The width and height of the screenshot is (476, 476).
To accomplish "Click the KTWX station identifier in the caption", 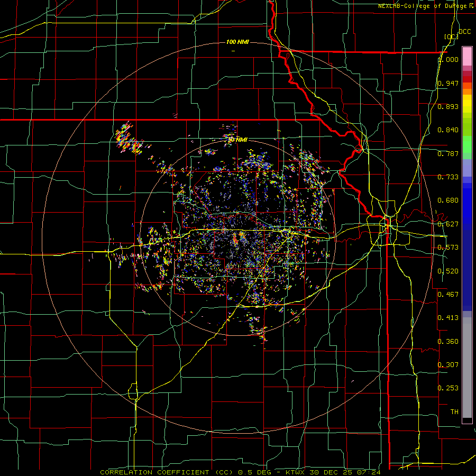I will 296,472.
